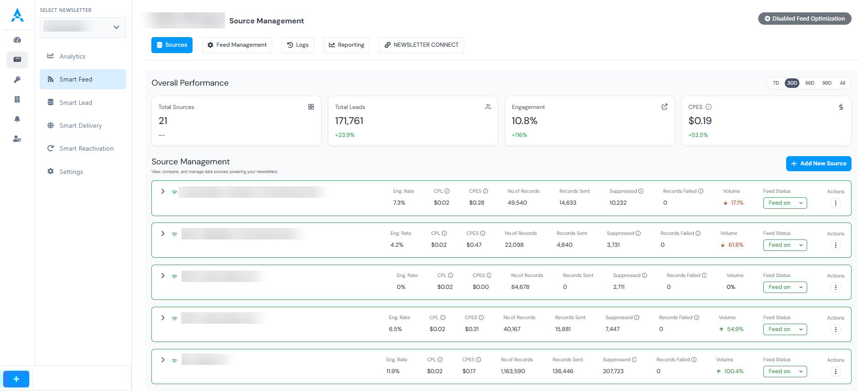The image size is (868, 391).
Task: Click the Engagement external link icon
Action: (x=664, y=107)
